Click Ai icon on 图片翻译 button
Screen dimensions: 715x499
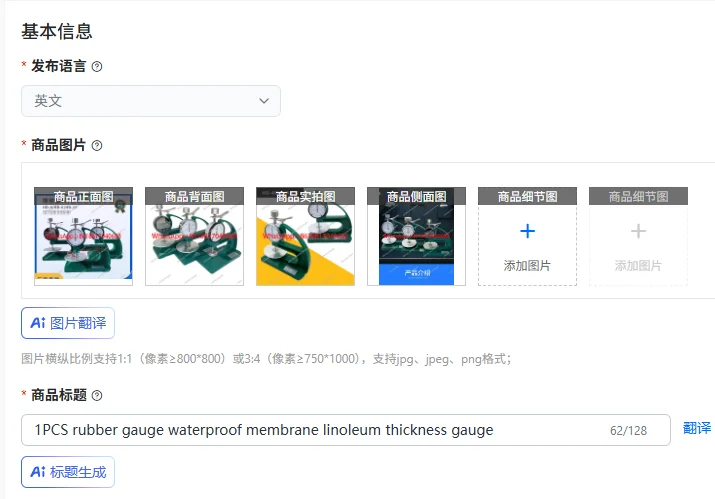click(38, 323)
